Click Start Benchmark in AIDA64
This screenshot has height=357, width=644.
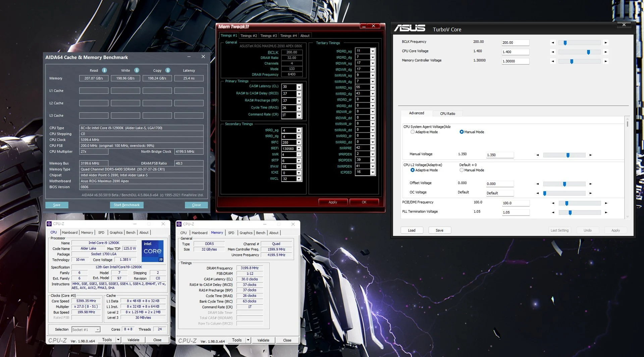click(x=126, y=205)
